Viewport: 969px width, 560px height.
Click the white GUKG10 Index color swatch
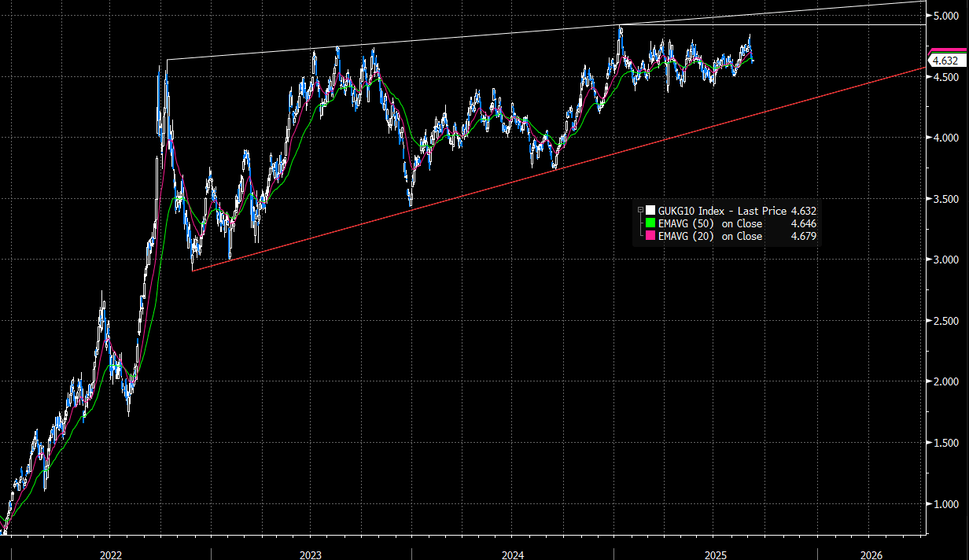point(650,211)
